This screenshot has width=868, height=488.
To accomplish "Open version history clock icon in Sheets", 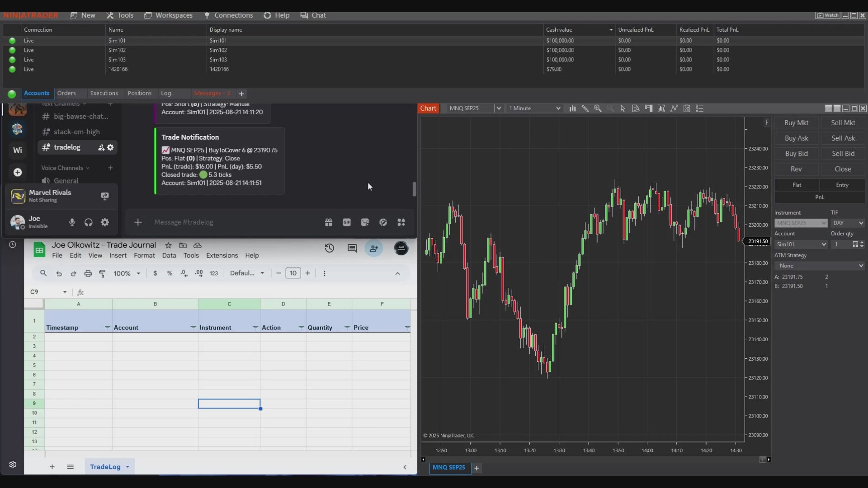I will point(329,248).
